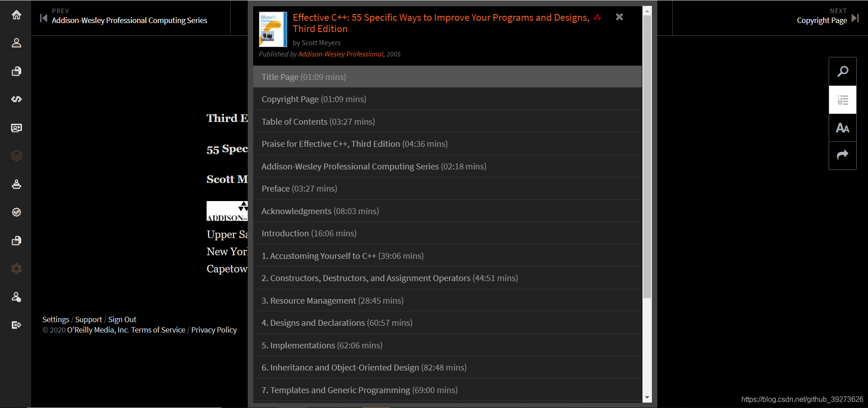The height and width of the screenshot is (408, 868).
Task: Click the previous chapter arrow icon
Action: 43,18
